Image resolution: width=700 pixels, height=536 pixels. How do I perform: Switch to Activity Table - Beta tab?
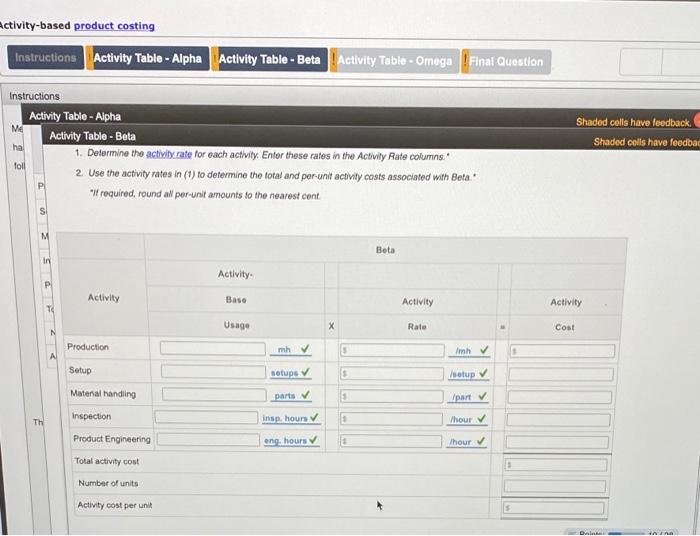(269, 59)
